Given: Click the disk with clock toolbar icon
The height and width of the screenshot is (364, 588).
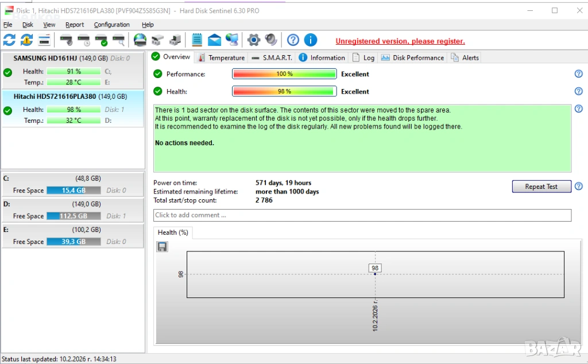Looking at the screenshot, I should [84, 40].
